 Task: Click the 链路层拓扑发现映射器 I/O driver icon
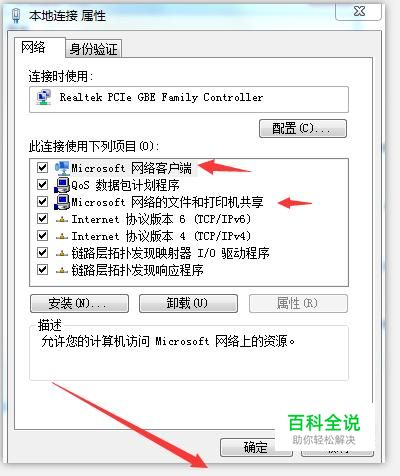tap(62, 254)
